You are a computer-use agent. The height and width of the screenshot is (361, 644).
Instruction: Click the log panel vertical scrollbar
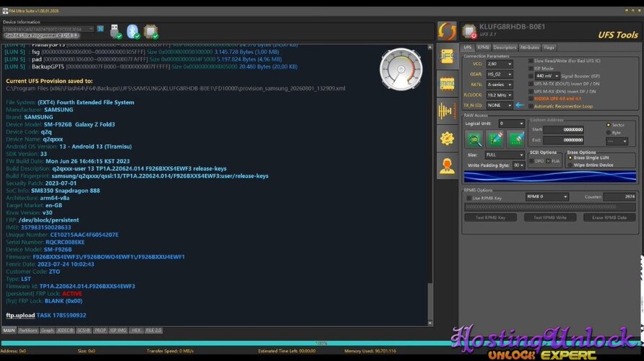430,185
